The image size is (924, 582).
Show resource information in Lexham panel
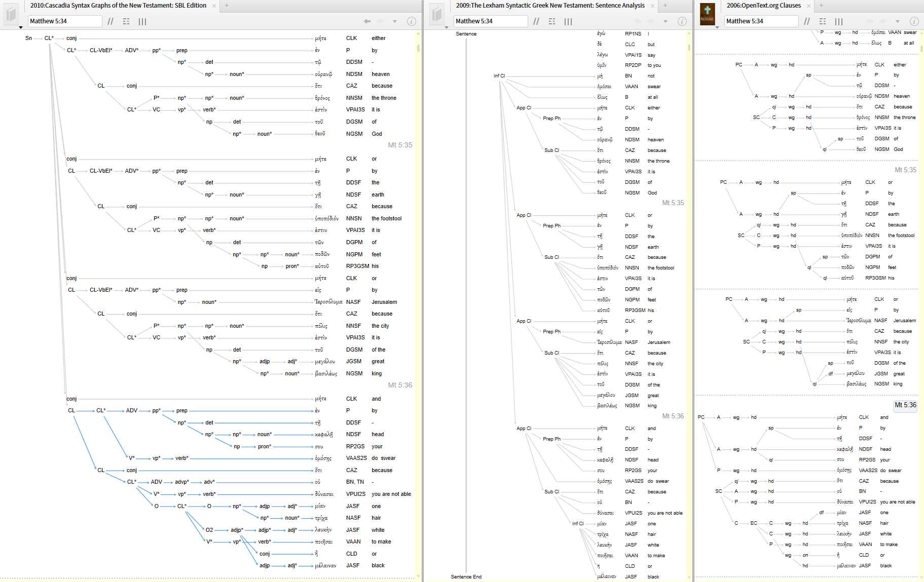coord(682,21)
